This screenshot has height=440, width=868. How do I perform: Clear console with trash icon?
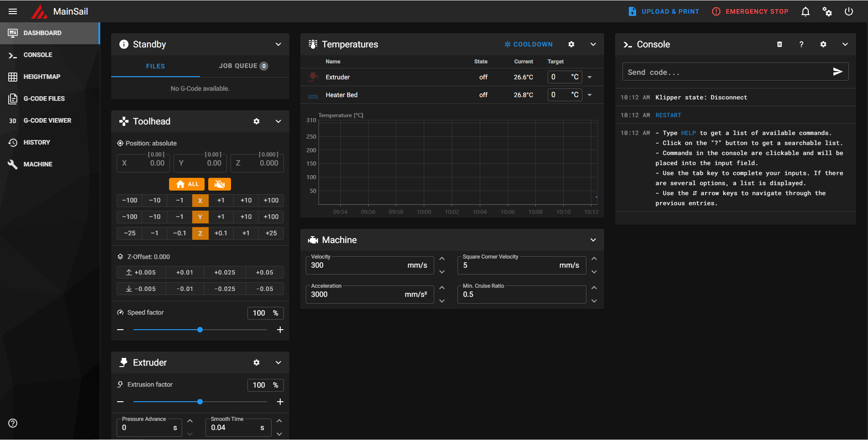click(x=780, y=44)
